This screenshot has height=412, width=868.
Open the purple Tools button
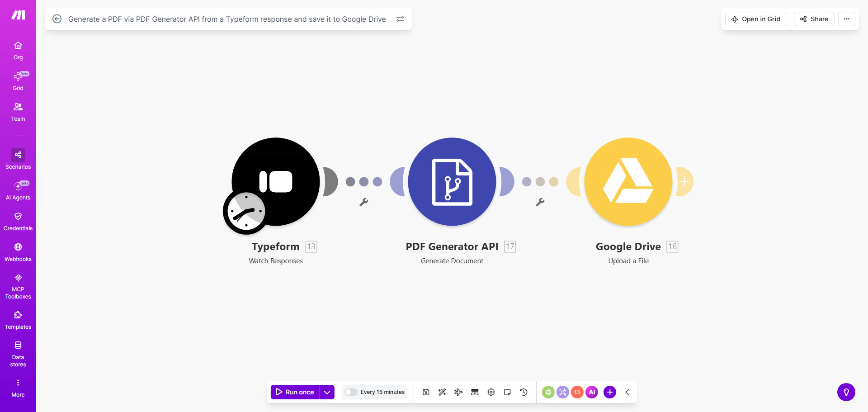(x=563, y=392)
